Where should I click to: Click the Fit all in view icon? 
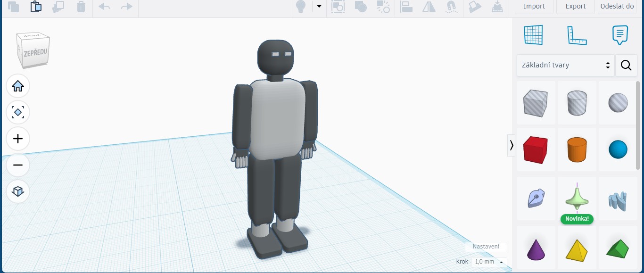tap(18, 112)
